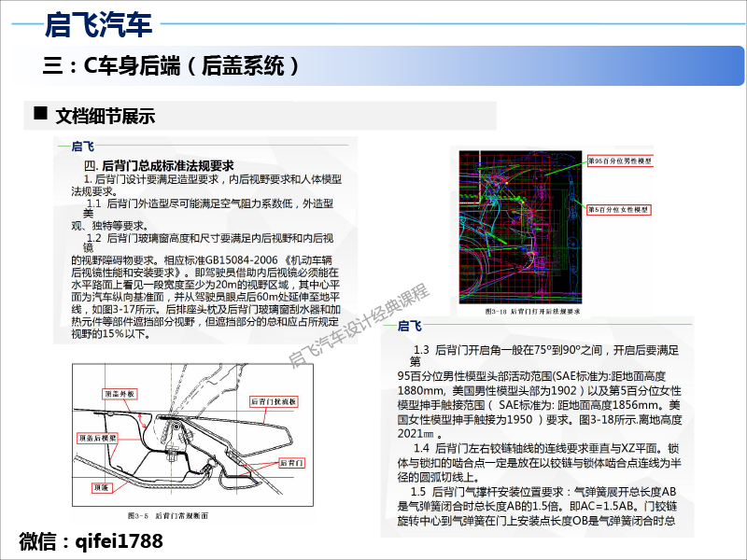
Task: Click the caption "图3-18 后背门打开后法规要求"
Action: 532,312
